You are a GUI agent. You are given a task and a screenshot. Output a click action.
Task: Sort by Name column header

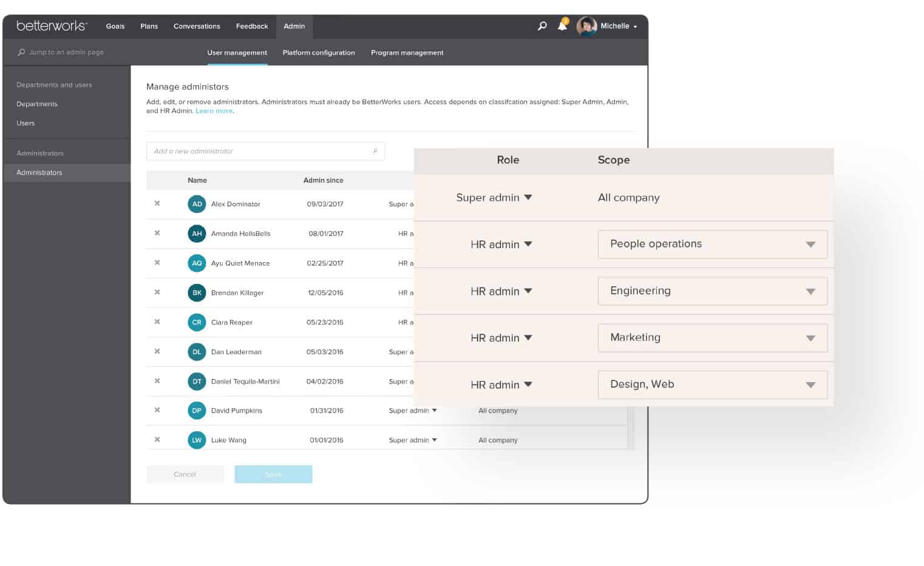point(197,180)
